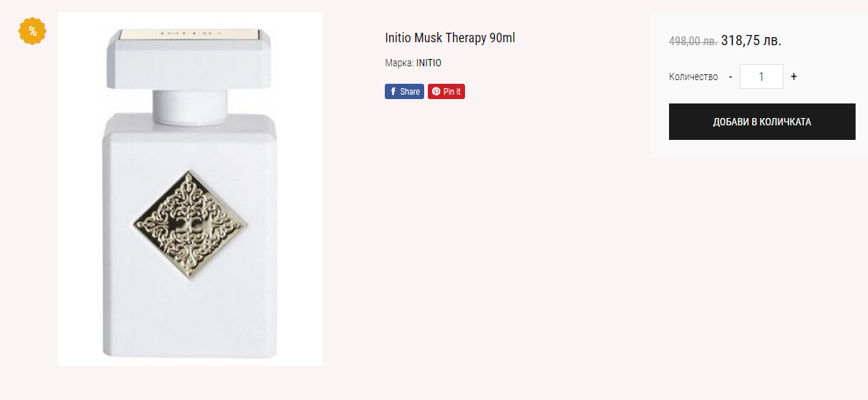Viewport: 868px width, 400px height.
Task: Click the white cap of the bottle
Action: 189,58
